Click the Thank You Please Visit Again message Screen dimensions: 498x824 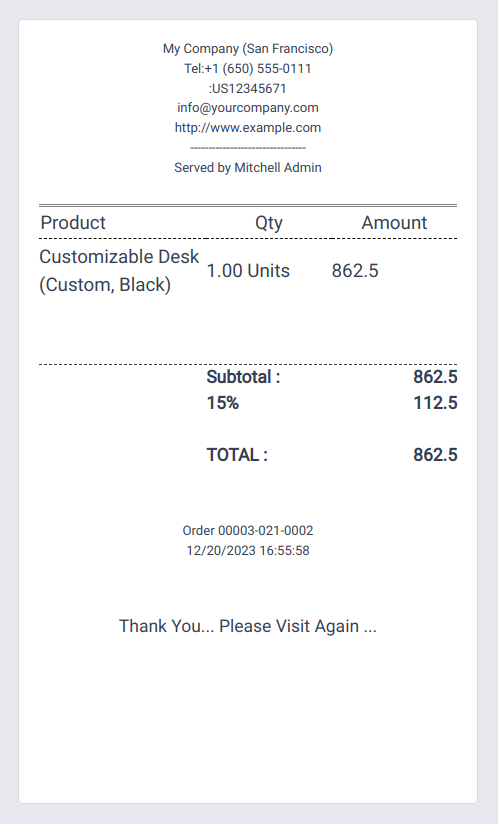[x=248, y=626]
